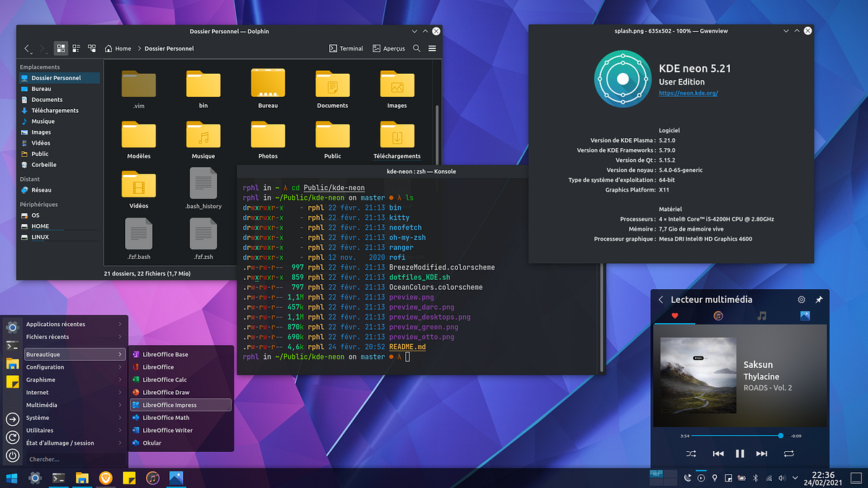
Task: Select the heart tab in media player
Action: click(675, 316)
